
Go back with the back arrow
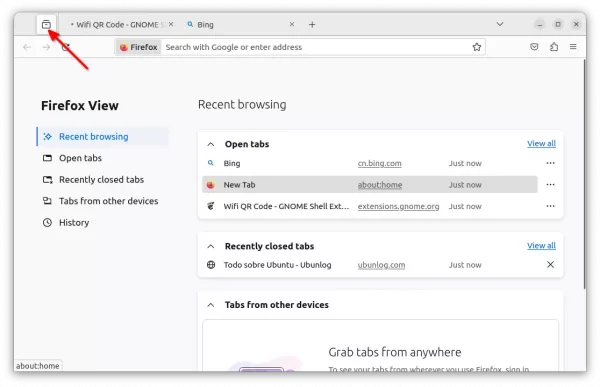27,47
